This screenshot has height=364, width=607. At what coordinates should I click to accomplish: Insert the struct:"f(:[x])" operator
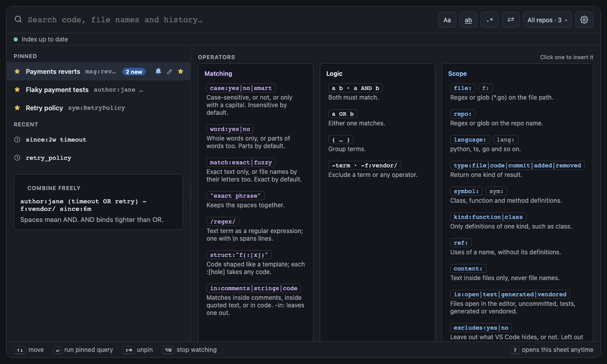(239, 255)
